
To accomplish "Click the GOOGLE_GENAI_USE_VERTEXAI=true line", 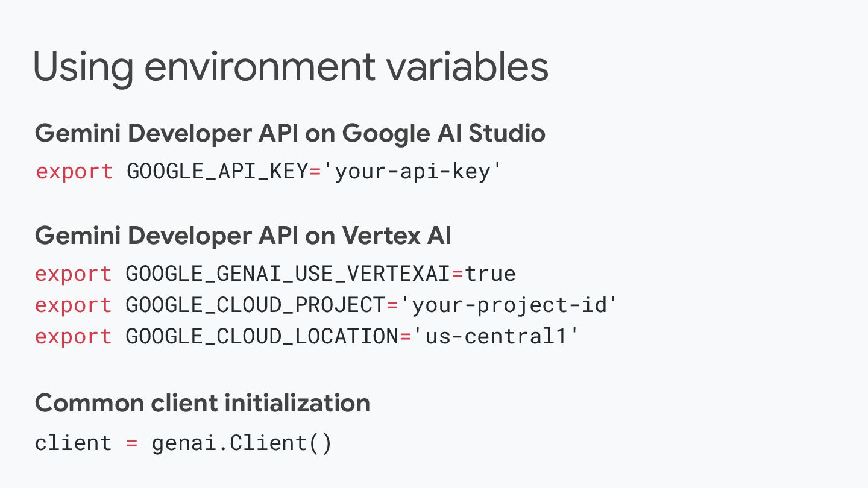I will pos(275,274).
